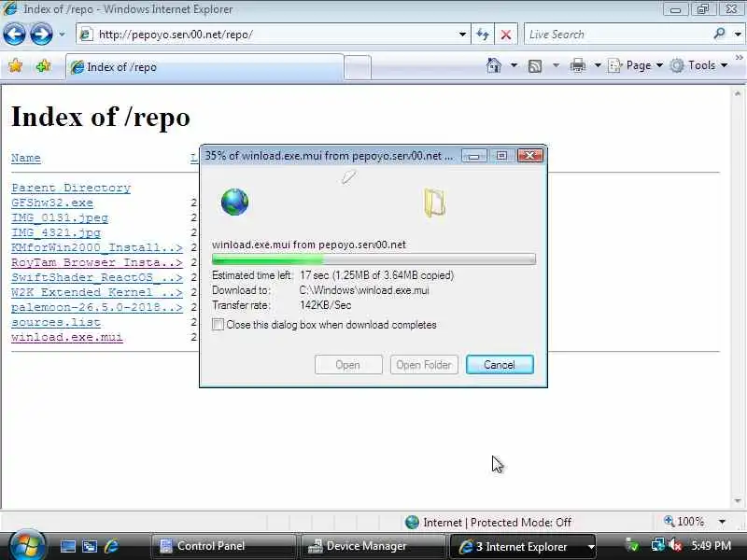Open RoyTam Browser Insta link
This screenshot has height=560, width=747.
[97, 262]
